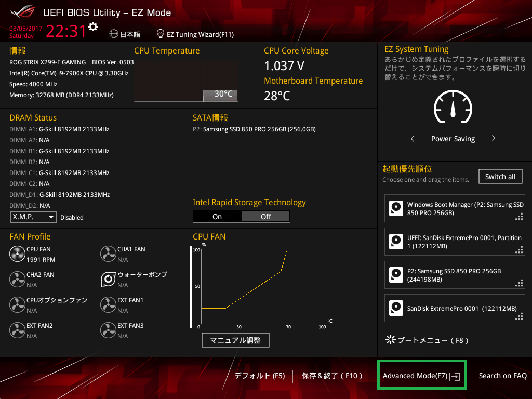532x399 pixels.
Task: Click the DIMM_A1 G-Skill memory row
Action: (x=59, y=129)
